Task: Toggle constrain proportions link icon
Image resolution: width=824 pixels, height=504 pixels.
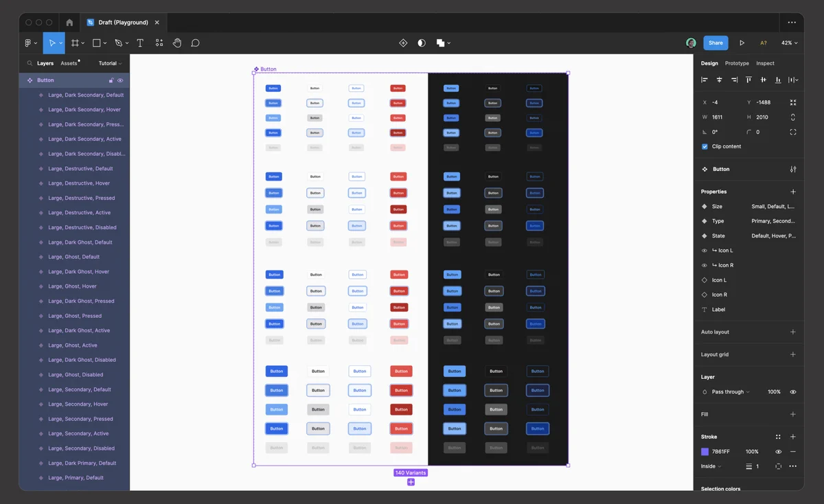Action: pyautogui.click(x=793, y=117)
